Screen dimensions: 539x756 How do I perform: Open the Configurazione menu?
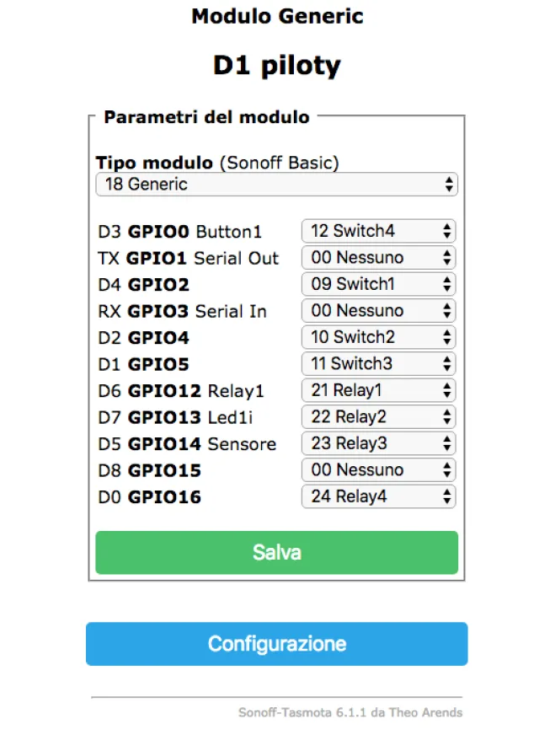[276, 643]
